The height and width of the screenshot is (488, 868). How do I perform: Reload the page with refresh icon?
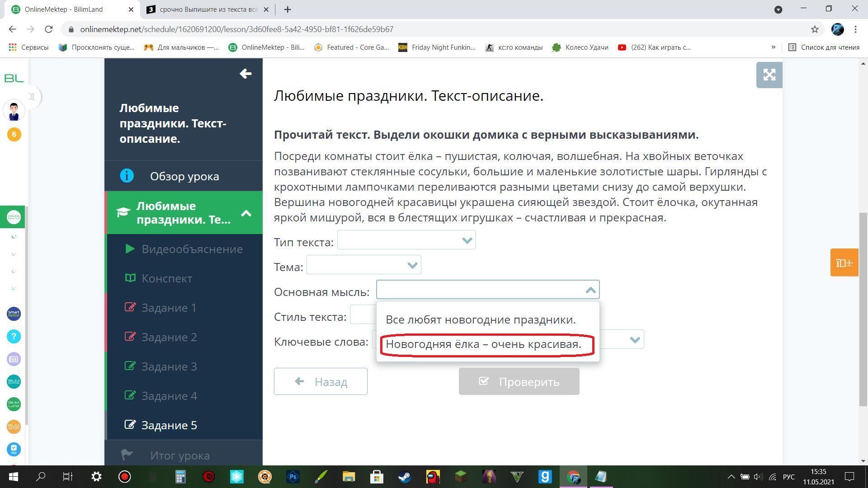pos(49,29)
